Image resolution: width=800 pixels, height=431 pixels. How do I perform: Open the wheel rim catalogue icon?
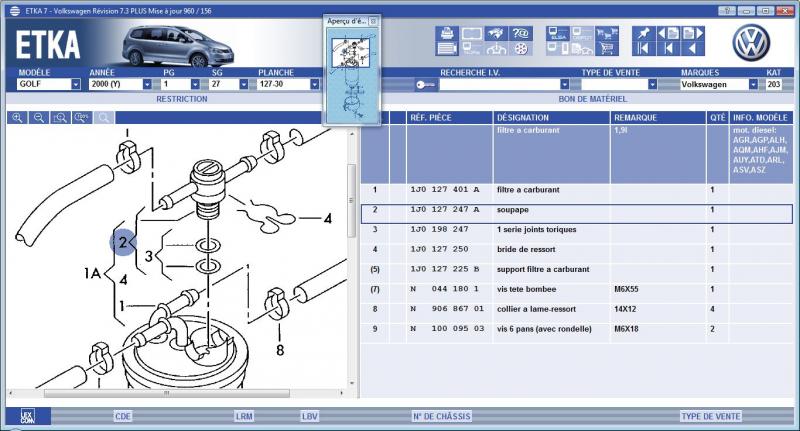(x=520, y=49)
